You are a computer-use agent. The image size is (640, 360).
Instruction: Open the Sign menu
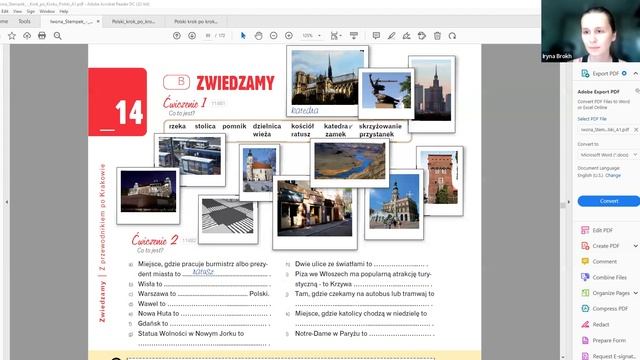[31, 11]
